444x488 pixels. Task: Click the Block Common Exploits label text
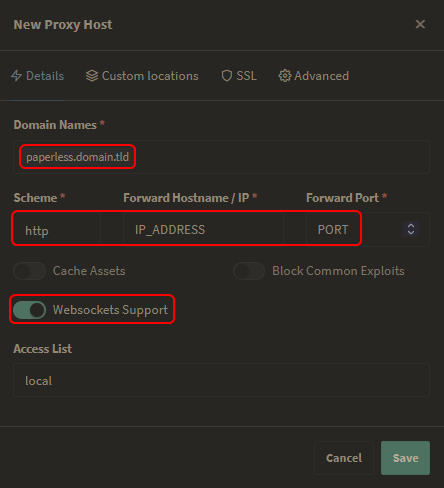pyautogui.click(x=338, y=271)
